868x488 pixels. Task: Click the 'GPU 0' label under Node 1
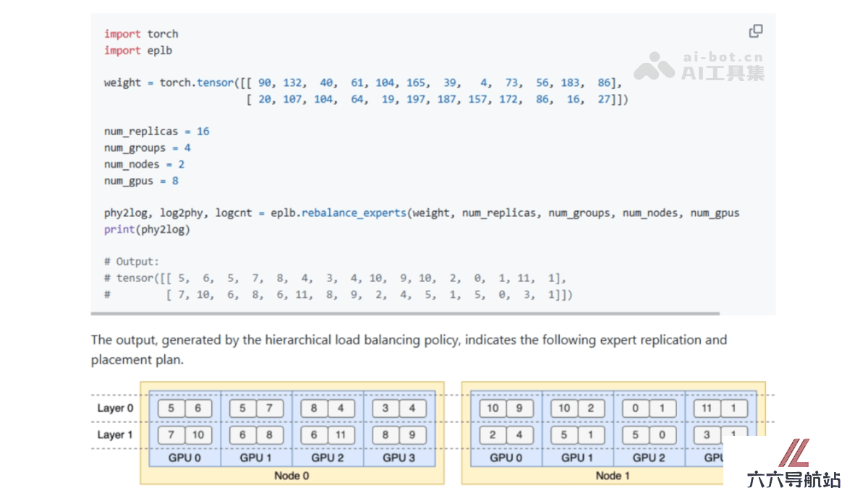(506, 458)
